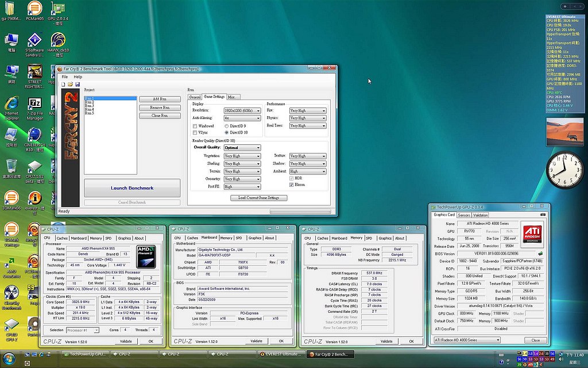588x368 pixels.
Task: Click the Remove Run button
Action: point(160,108)
